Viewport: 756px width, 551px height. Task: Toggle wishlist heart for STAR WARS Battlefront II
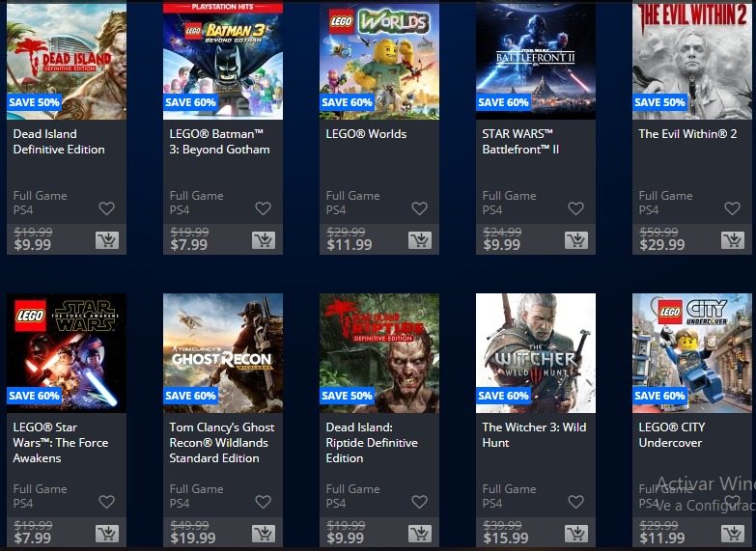click(x=575, y=208)
